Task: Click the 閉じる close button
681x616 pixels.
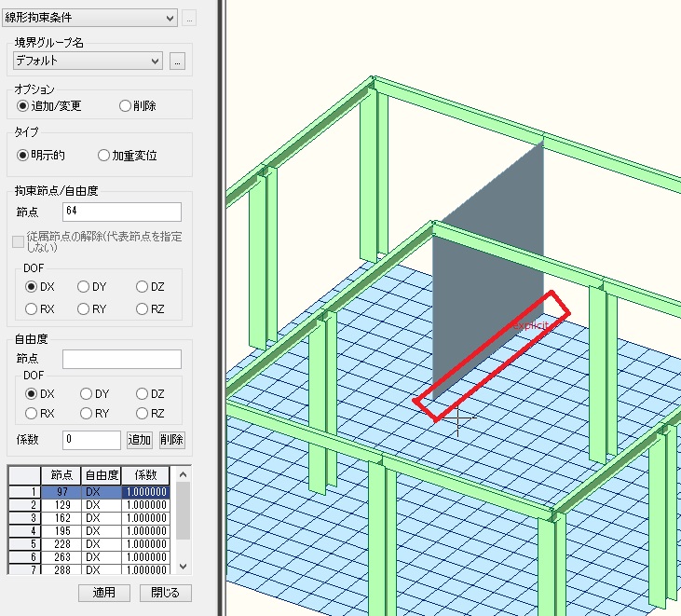Action: (x=166, y=593)
